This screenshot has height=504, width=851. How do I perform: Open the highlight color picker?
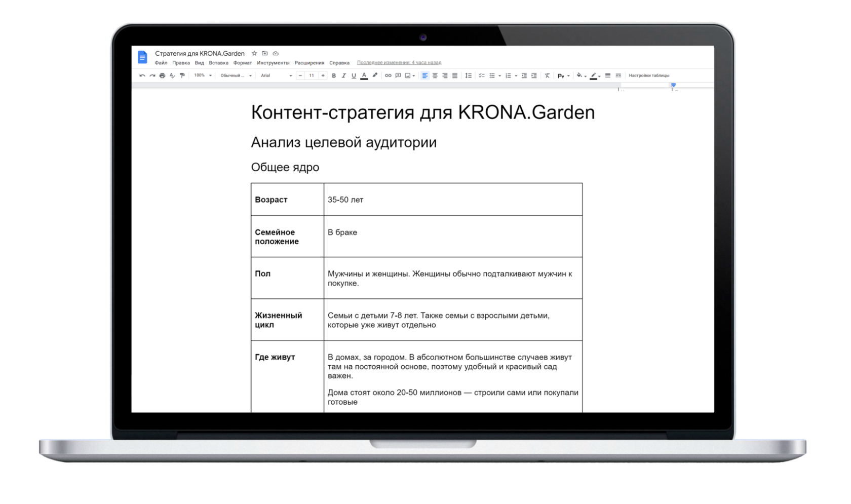point(375,75)
